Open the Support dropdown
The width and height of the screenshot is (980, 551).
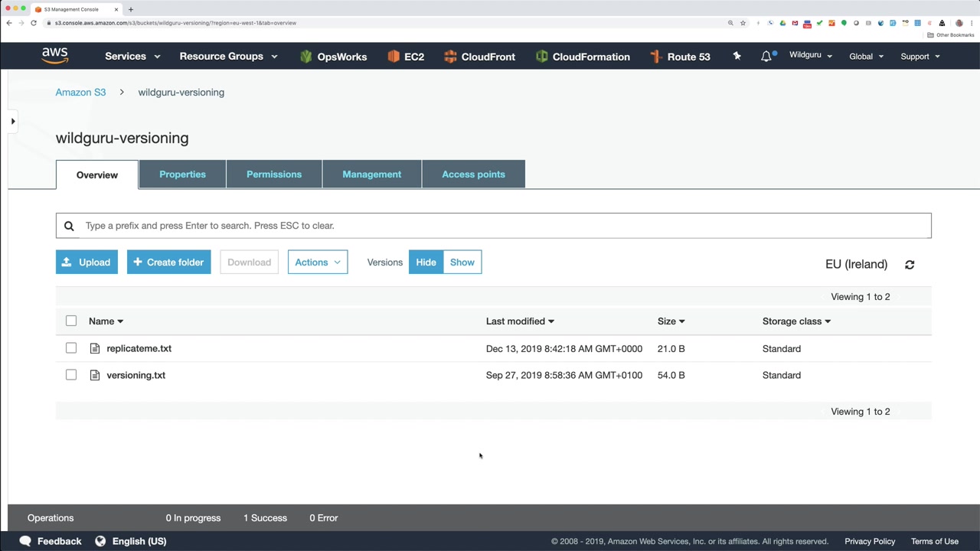(x=920, y=57)
